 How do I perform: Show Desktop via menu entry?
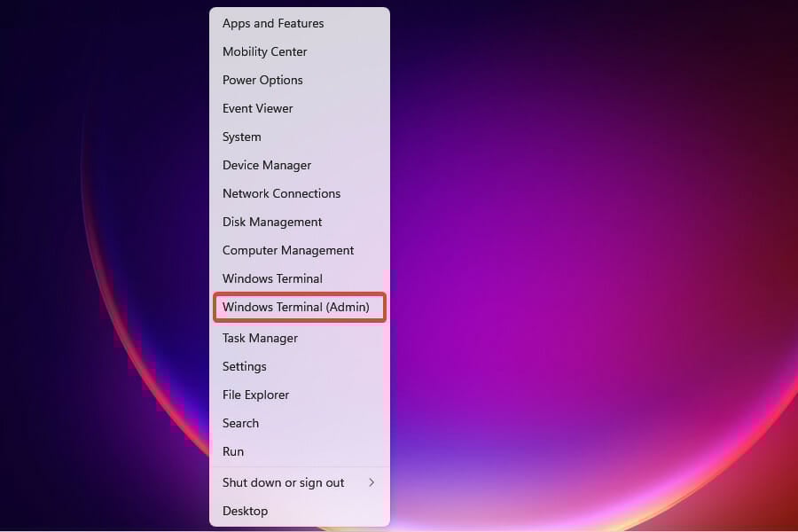300,511
